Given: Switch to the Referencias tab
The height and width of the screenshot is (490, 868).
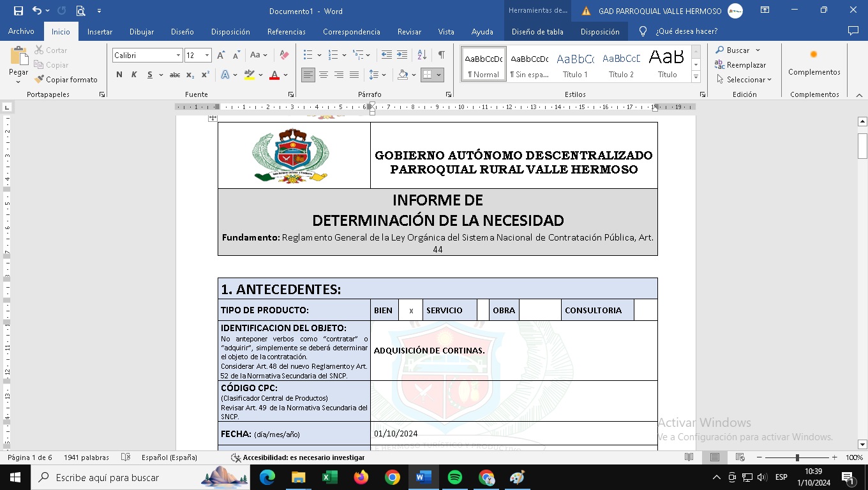Looking at the screenshot, I should pos(286,32).
